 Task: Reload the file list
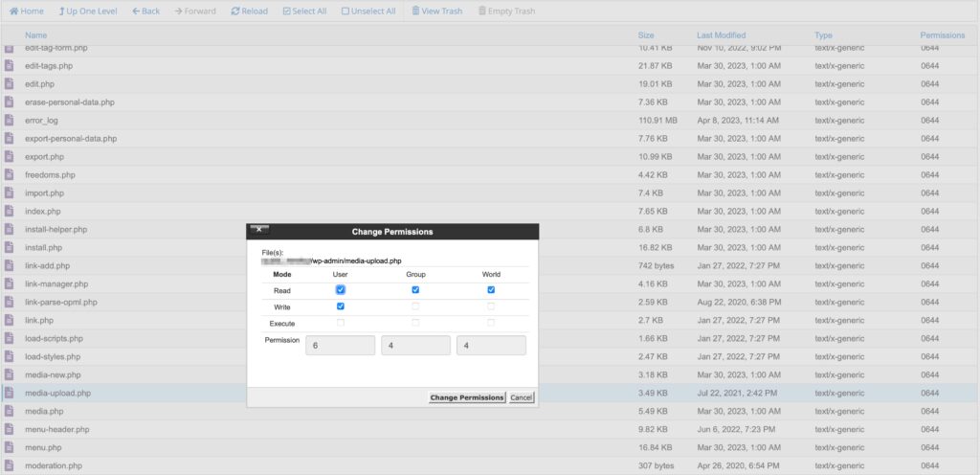(250, 11)
